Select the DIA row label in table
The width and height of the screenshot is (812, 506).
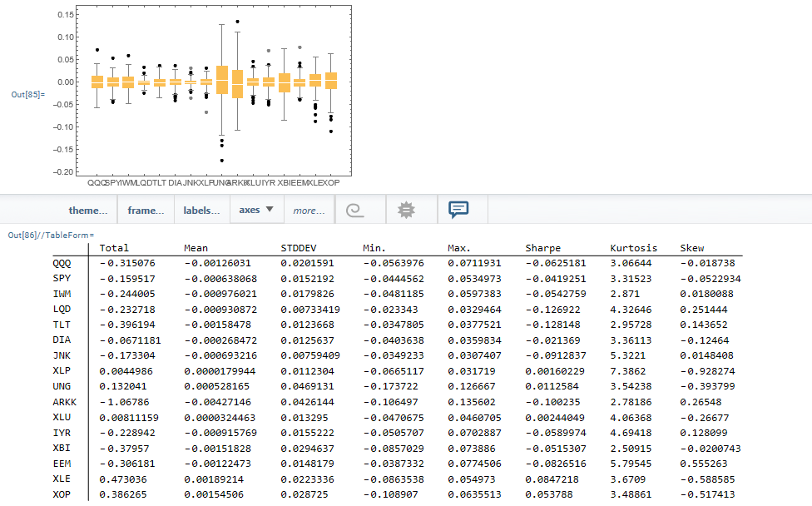pyautogui.click(x=62, y=340)
